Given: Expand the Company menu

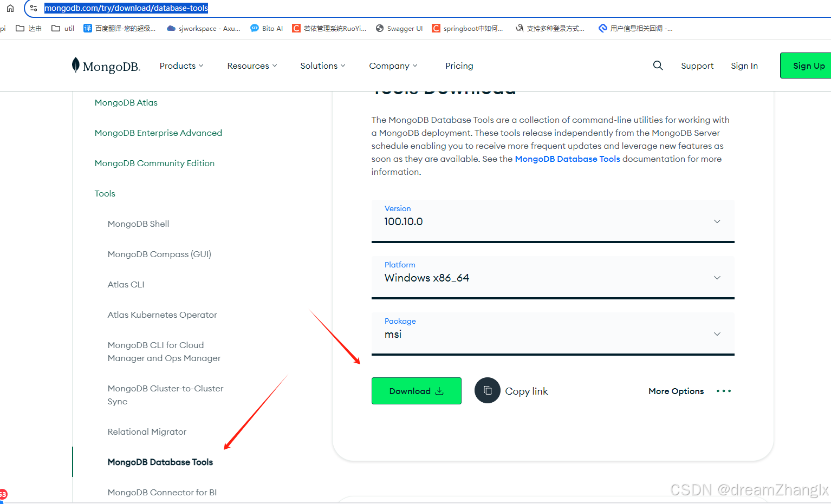Looking at the screenshot, I should click(393, 66).
